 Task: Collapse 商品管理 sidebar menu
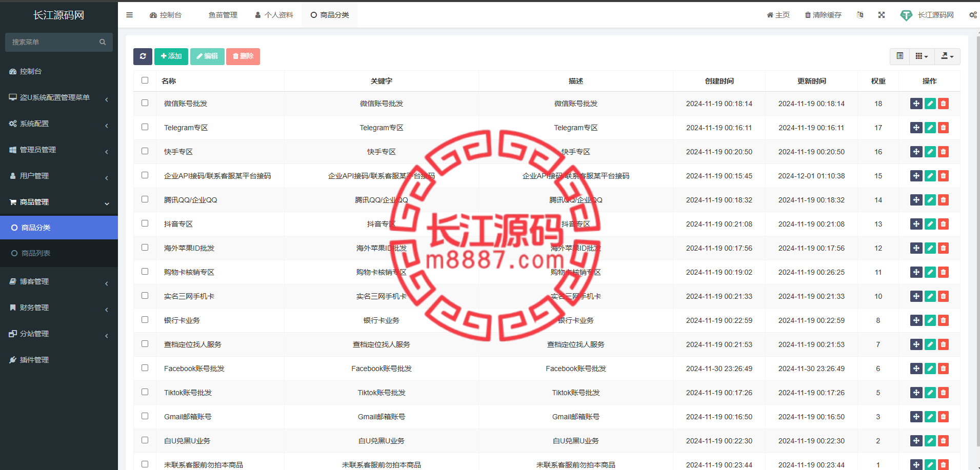[x=59, y=202]
